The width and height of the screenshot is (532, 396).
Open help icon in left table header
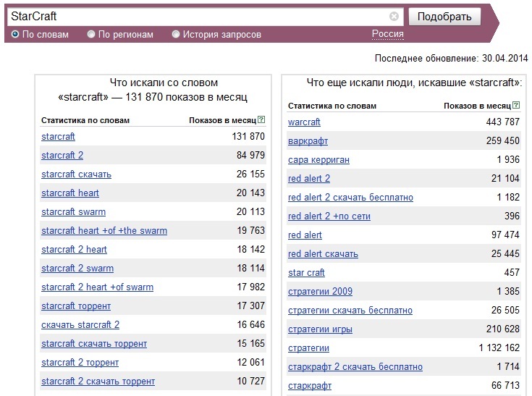[x=261, y=119]
